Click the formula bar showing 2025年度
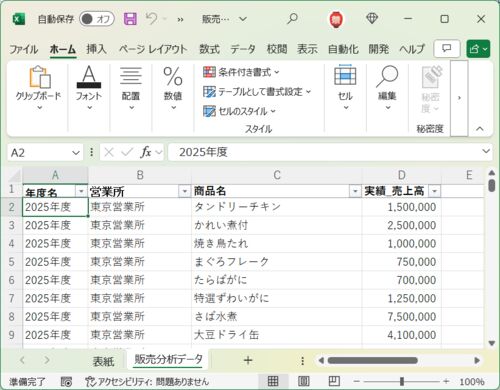 coord(323,152)
